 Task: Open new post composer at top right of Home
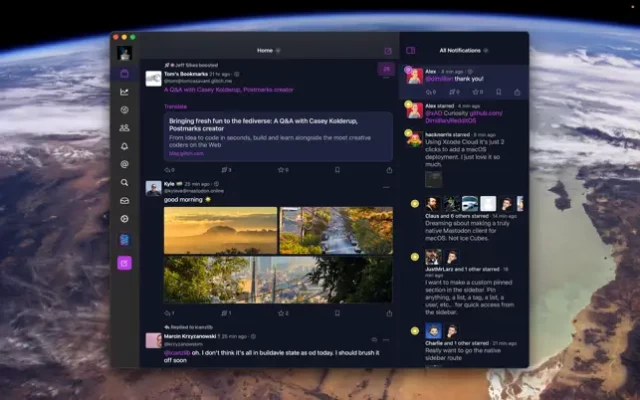pyautogui.click(x=387, y=50)
